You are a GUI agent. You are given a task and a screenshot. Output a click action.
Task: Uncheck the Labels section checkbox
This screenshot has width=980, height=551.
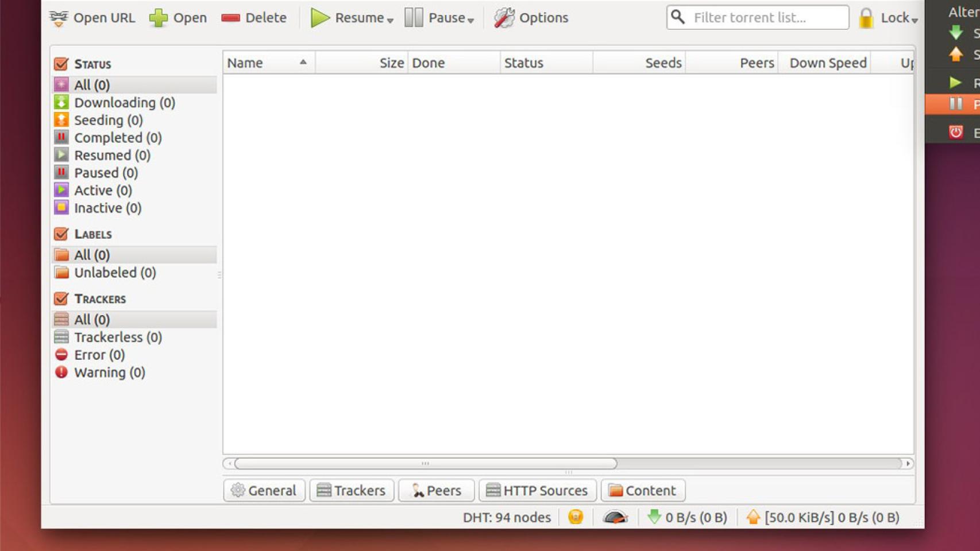(61, 234)
